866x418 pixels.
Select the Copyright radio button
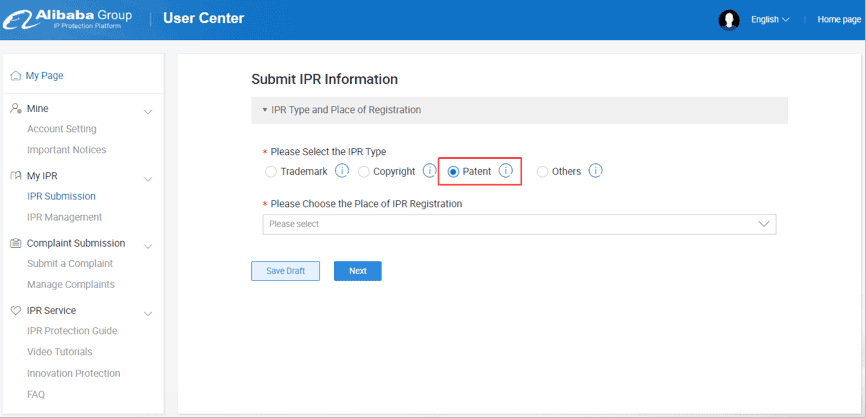pyautogui.click(x=364, y=172)
